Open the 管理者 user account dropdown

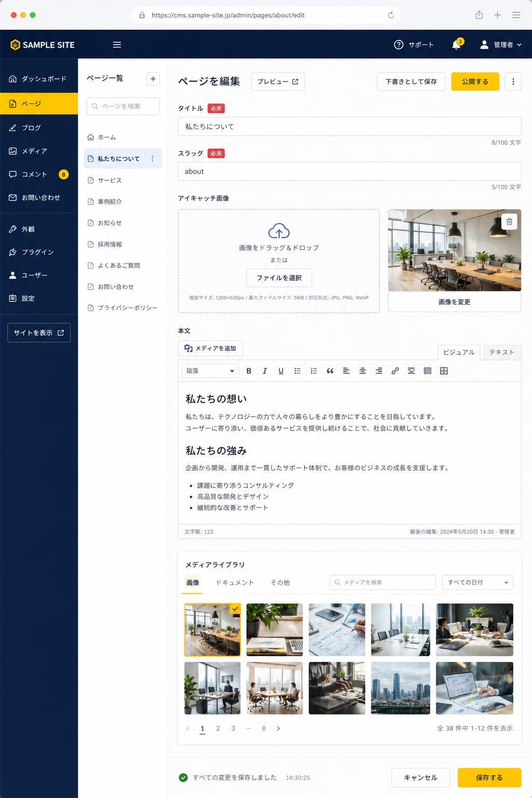(500, 45)
